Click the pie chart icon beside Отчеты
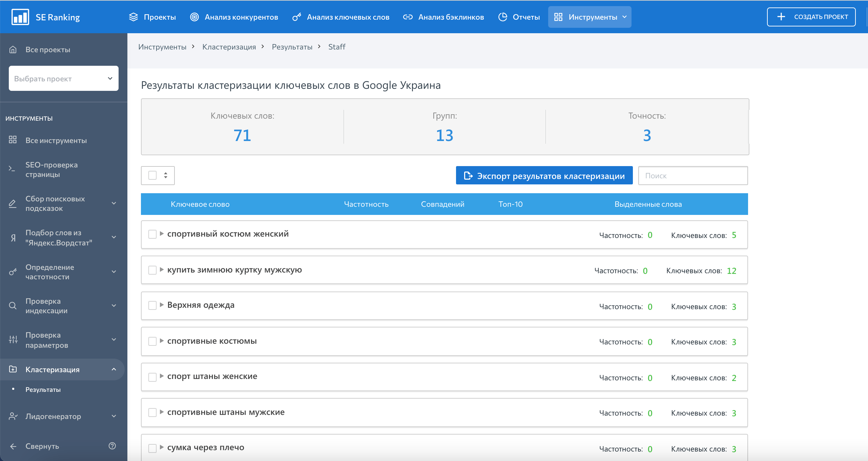The width and height of the screenshot is (868, 461). coord(503,17)
